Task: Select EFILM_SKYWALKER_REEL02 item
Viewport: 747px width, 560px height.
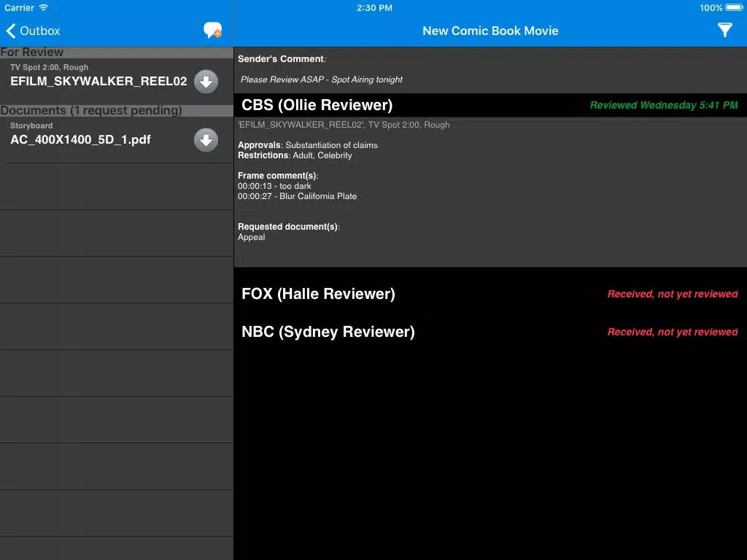Action: pos(117,82)
